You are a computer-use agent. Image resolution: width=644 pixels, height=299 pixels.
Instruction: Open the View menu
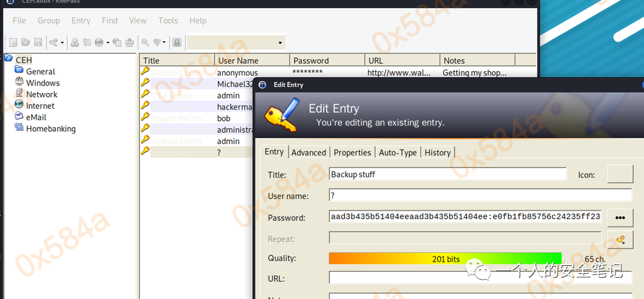click(138, 21)
